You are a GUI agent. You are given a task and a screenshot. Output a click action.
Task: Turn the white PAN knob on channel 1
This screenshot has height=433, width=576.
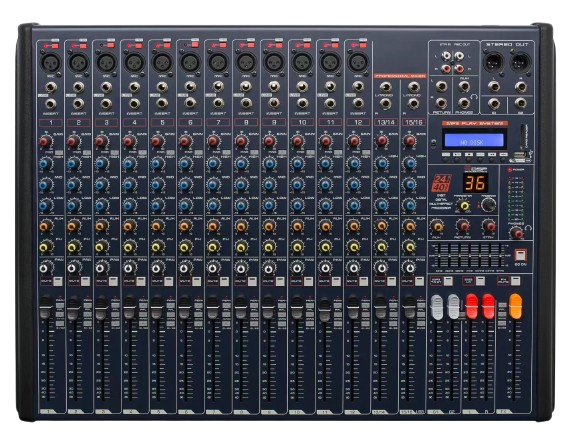coord(46,268)
